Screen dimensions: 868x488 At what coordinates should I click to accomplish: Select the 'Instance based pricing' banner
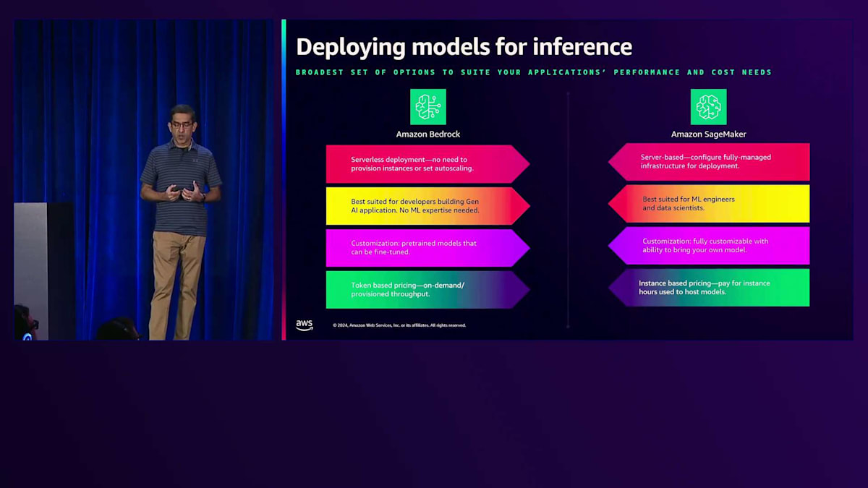coord(709,288)
